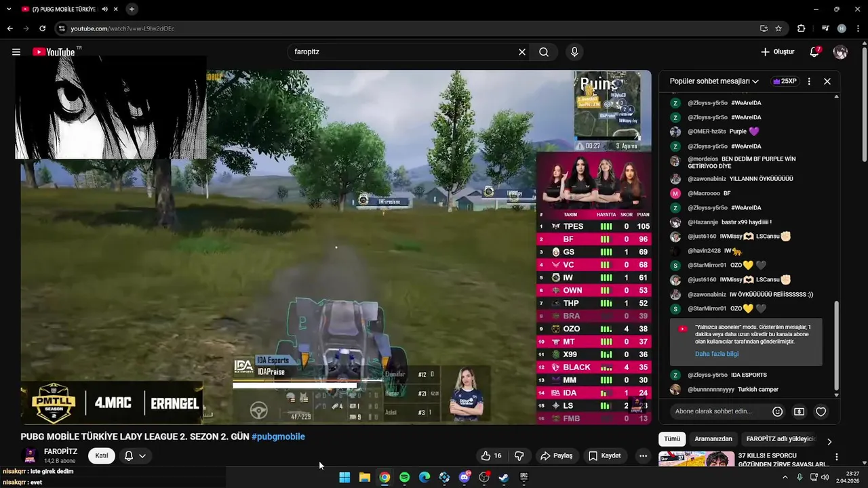Open Microsoft Edge from the taskbar

click(x=425, y=477)
